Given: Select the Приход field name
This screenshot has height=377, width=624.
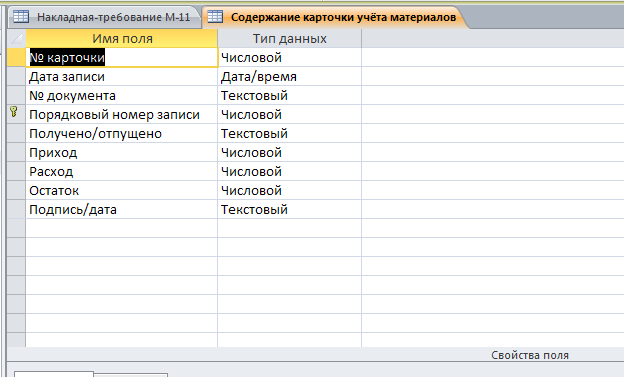Looking at the screenshot, I should tap(122, 152).
